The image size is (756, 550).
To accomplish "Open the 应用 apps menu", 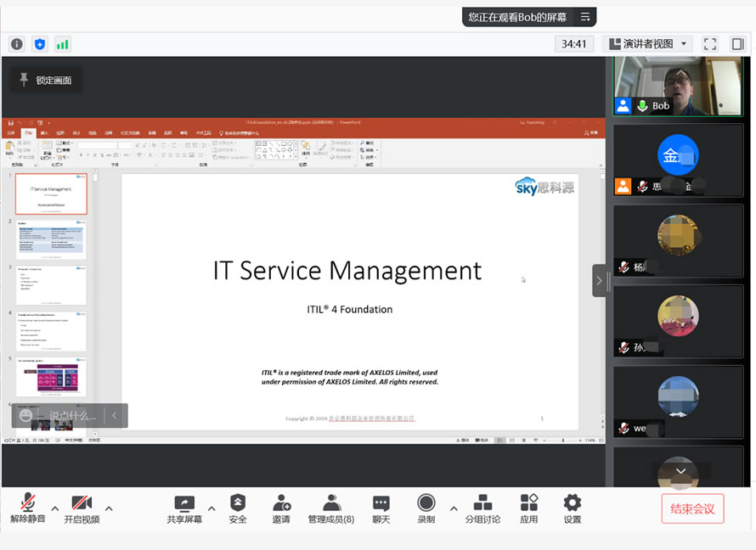I will (x=529, y=508).
